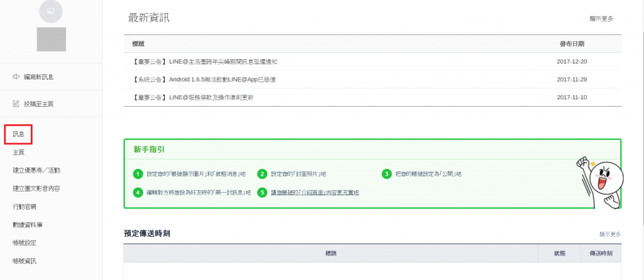Click guide link 設定您的「帳號顯示圖片」和「狀態消息」吧
This screenshot has width=644, height=280.
[x=196, y=175]
